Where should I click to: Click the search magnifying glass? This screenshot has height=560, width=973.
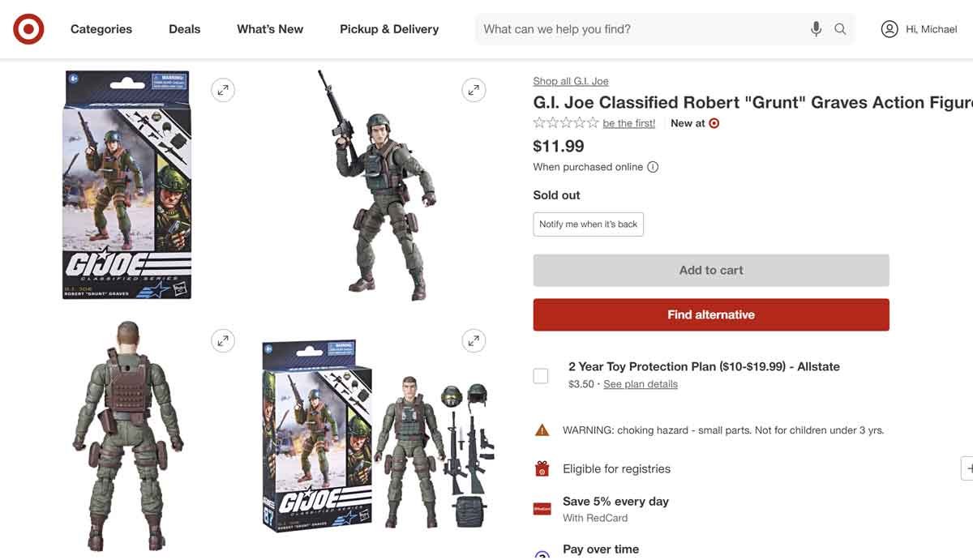pos(839,27)
